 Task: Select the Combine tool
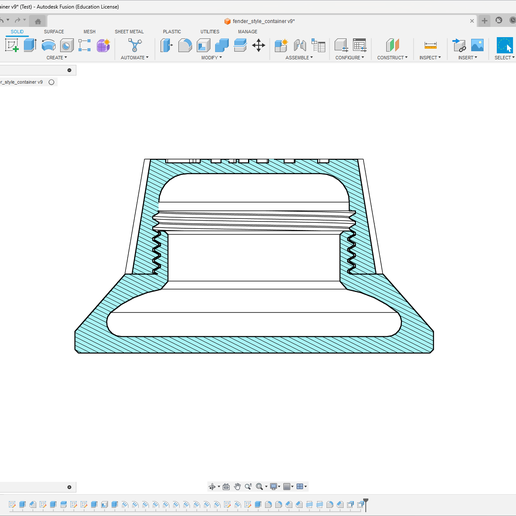[222, 45]
